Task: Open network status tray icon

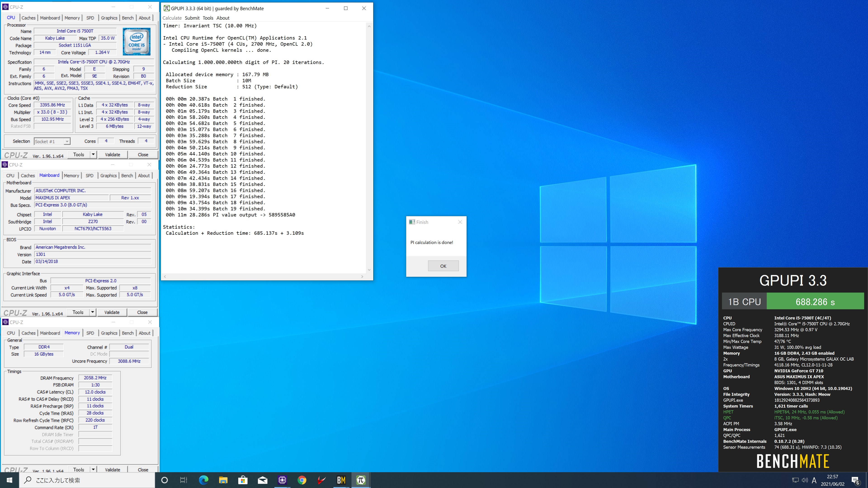Action: 795,480
